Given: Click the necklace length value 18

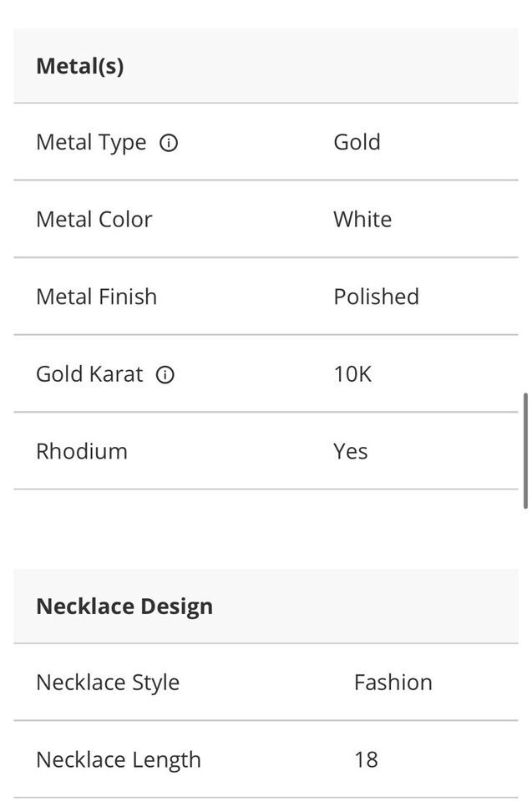Looking at the screenshot, I should (366, 759).
